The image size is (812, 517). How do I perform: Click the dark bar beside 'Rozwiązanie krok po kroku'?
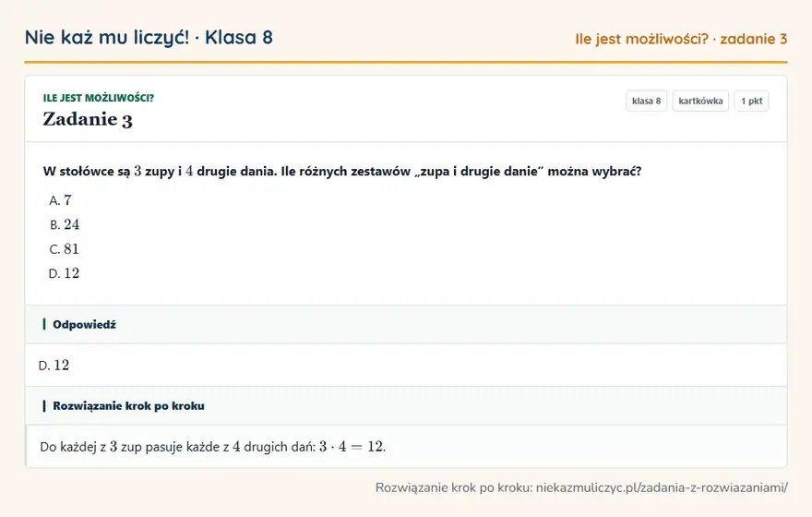coord(44,405)
